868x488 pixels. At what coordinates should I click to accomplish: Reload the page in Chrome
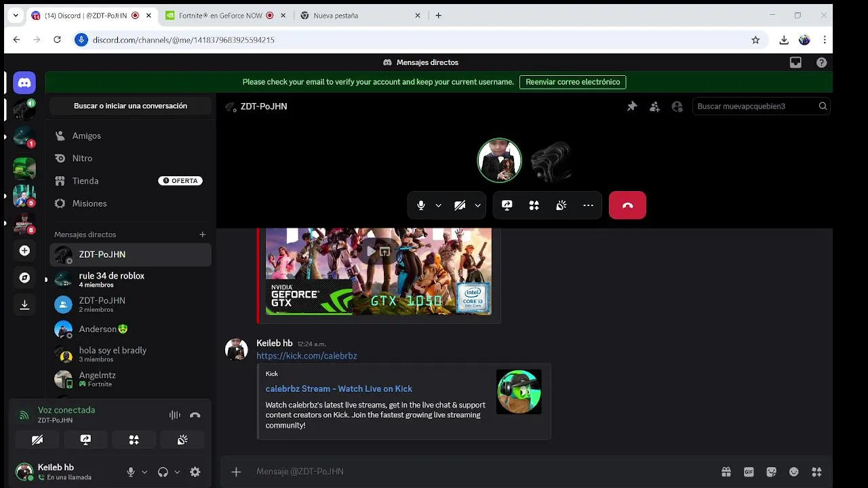(58, 40)
